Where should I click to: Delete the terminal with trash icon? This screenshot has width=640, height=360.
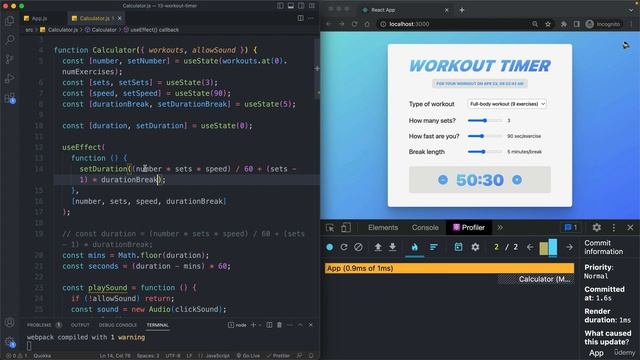279,325
